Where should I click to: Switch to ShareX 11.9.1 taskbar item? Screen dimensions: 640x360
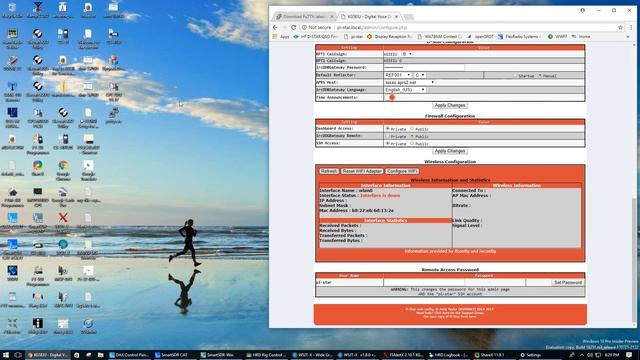click(x=494, y=355)
